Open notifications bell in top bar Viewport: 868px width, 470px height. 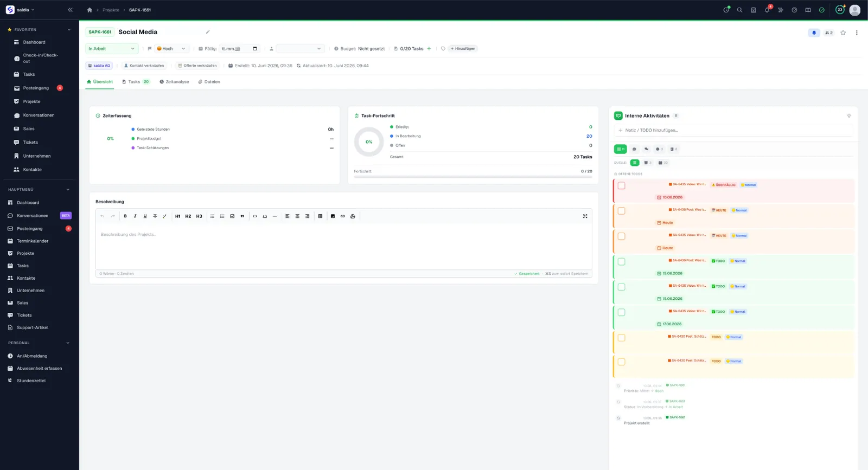pos(767,10)
